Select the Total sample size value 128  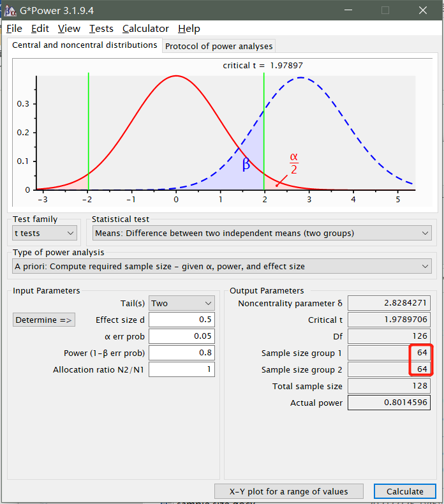pyautogui.click(x=389, y=386)
